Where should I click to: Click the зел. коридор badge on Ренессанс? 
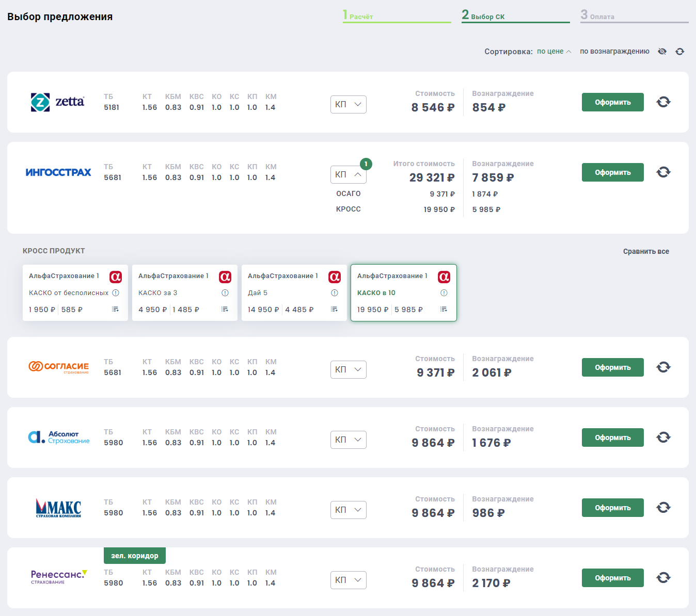tap(135, 556)
